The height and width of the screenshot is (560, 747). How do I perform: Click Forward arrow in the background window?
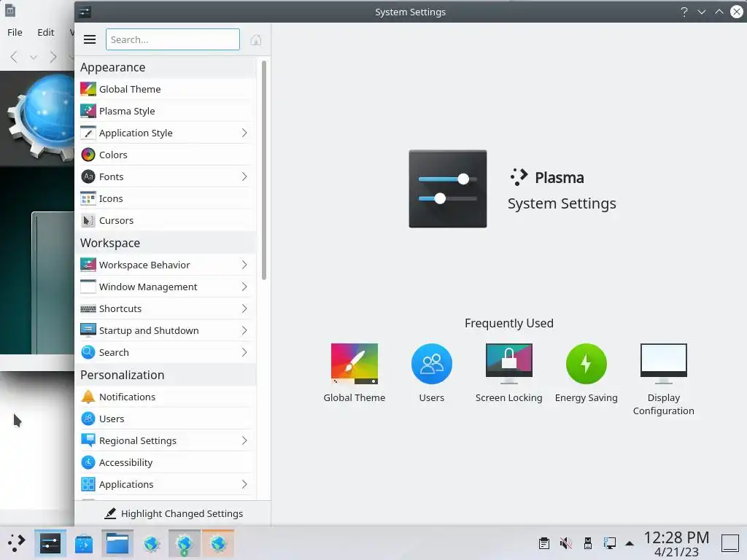[53, 57]
